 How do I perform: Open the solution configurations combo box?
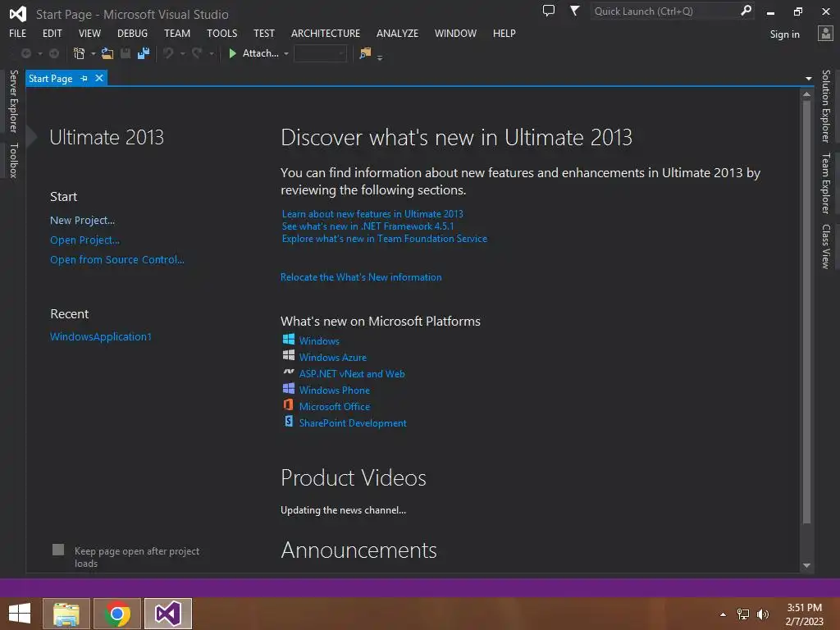[x=321, y=53]
